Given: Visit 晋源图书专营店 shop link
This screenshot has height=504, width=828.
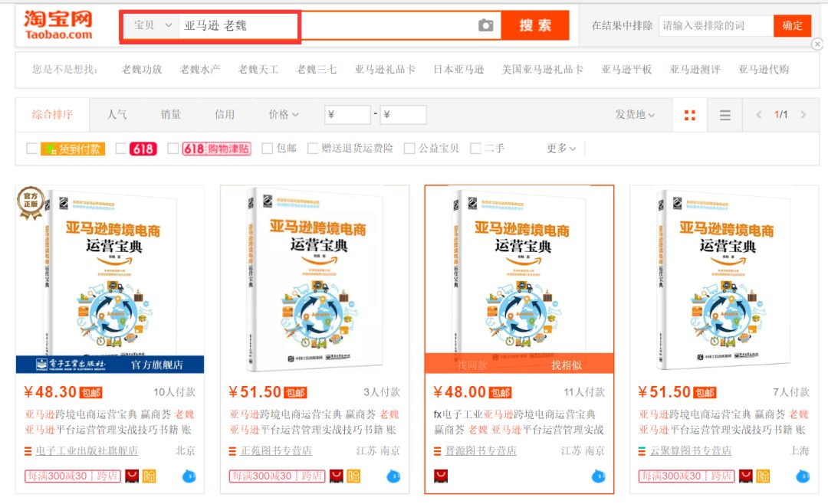Looking at the screenshot, I should [x=481, y=451].
